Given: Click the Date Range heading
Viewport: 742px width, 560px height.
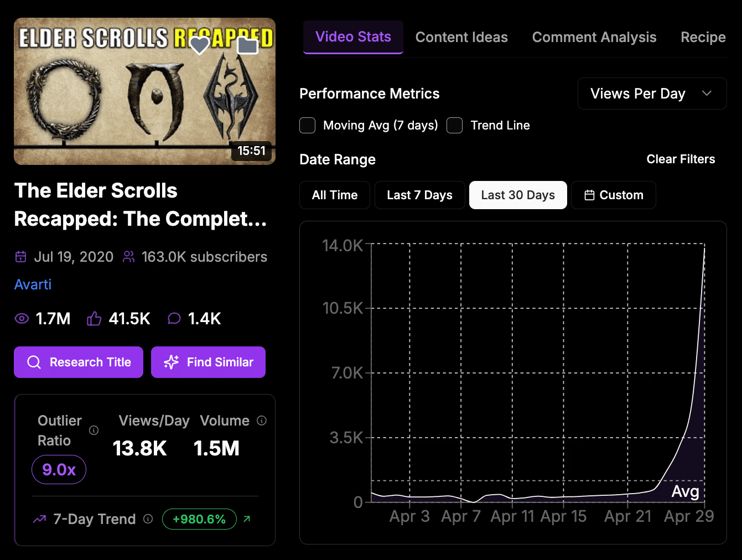Looking at the screenshot, I should coord(338,159).
